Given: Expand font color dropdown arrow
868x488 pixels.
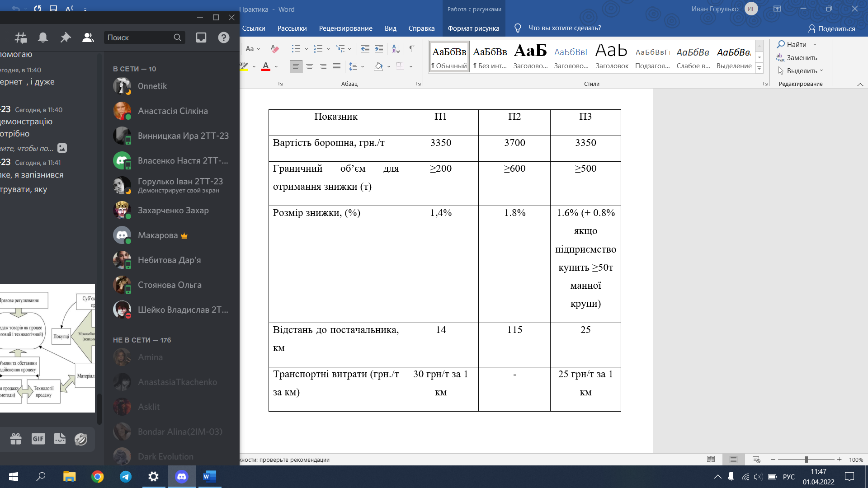Looking at the screenshot, I should coord(276,67).
